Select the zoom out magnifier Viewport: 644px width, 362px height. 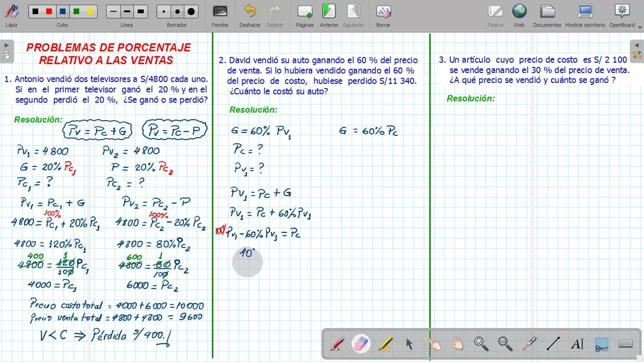505,344
